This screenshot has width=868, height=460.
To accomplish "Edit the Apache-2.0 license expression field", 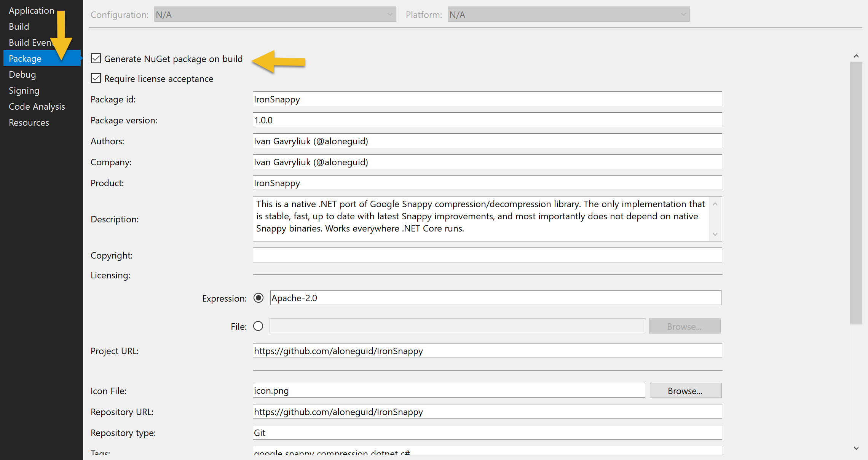I will click(x=496, y=298).
